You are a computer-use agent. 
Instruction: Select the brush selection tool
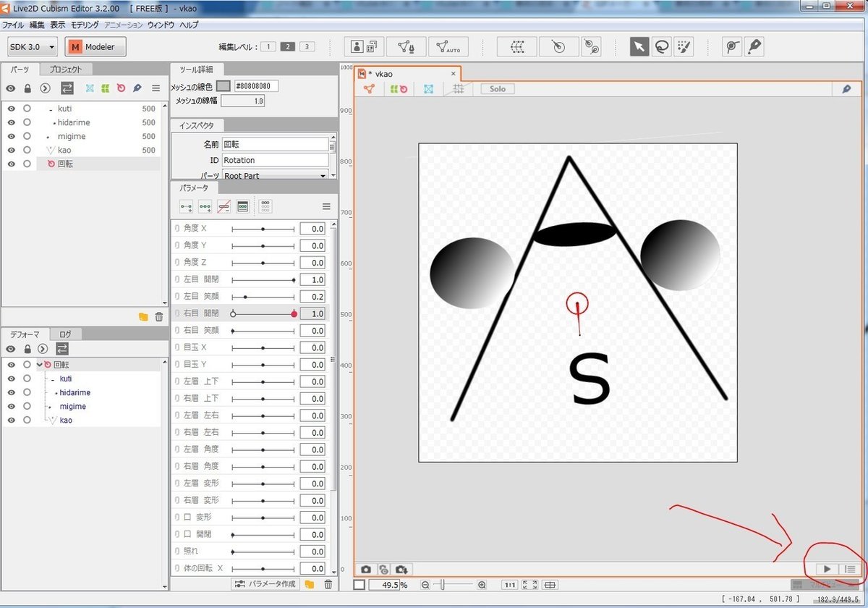click(x=683, y=47)
